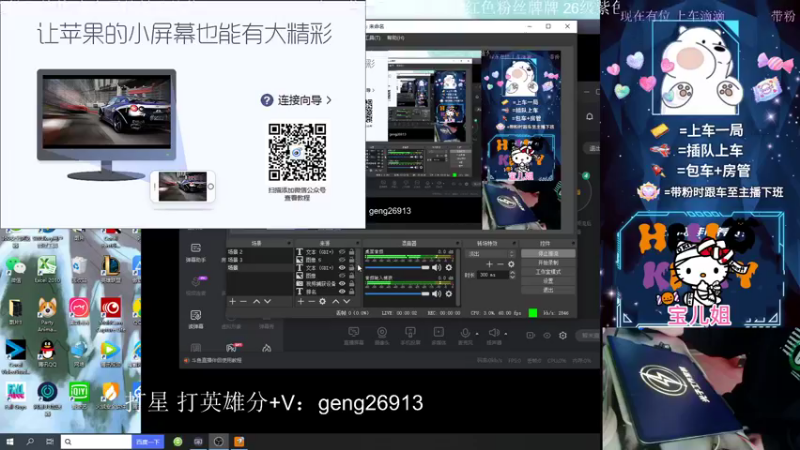Add a scene transition with plus icon
Viewport: 800px width, 450px height.
[x=489, y=264]
